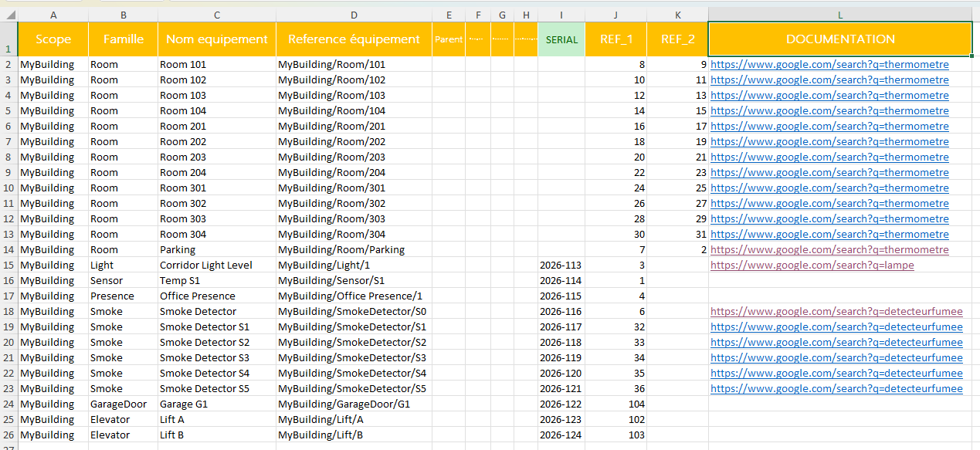
Task: Open documentation link in Smoke Detector S5 row
Action: click(x=836, y=389)
